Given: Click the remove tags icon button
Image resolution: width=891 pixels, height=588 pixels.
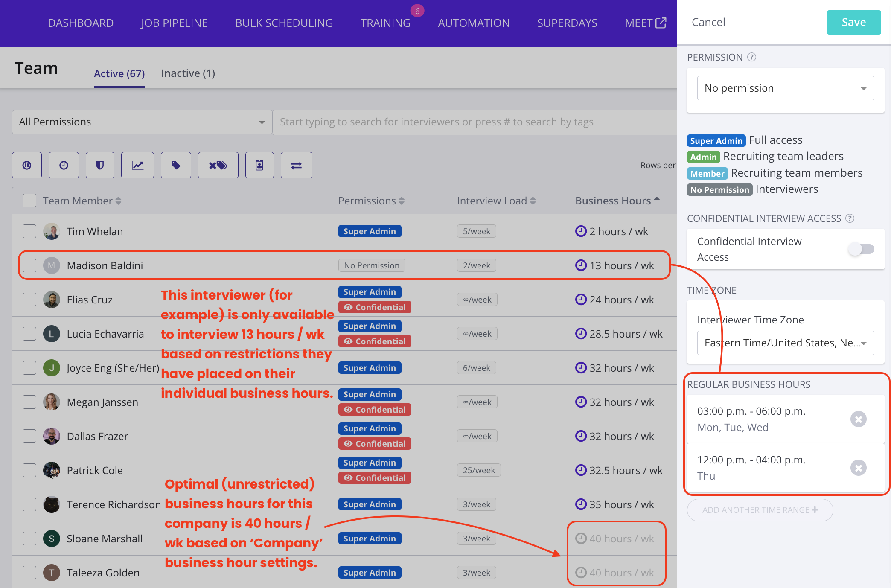Looking at the screenshot, I should click(218, 165).
